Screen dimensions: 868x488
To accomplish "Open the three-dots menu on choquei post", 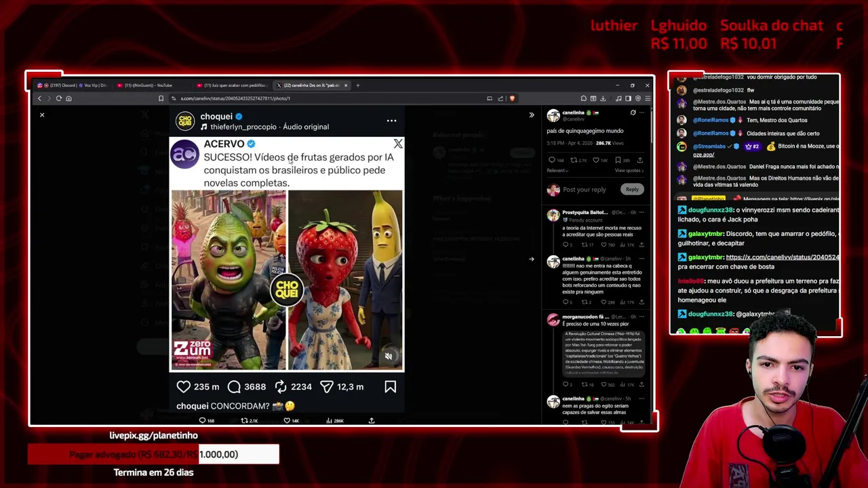I will click(x=391, y=121).
